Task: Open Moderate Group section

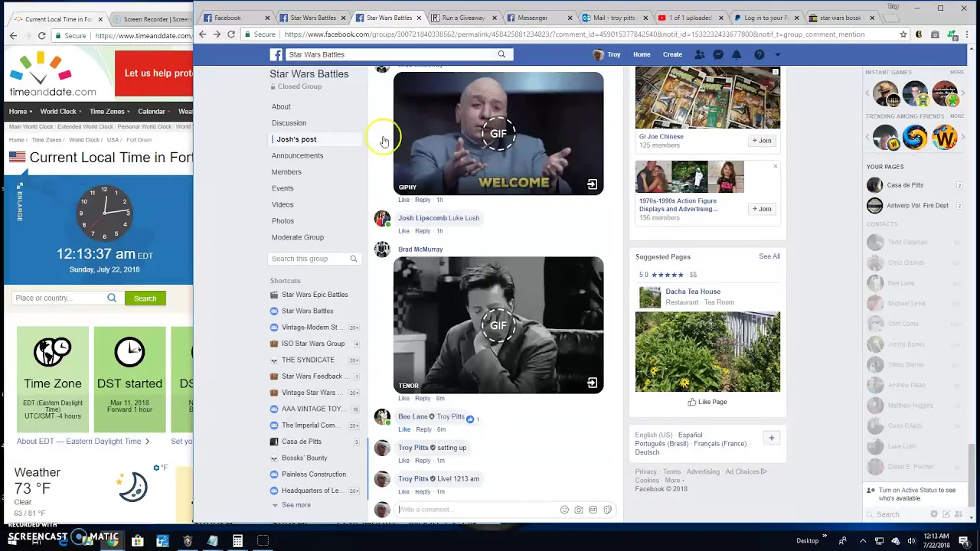Action: [297, 237]
